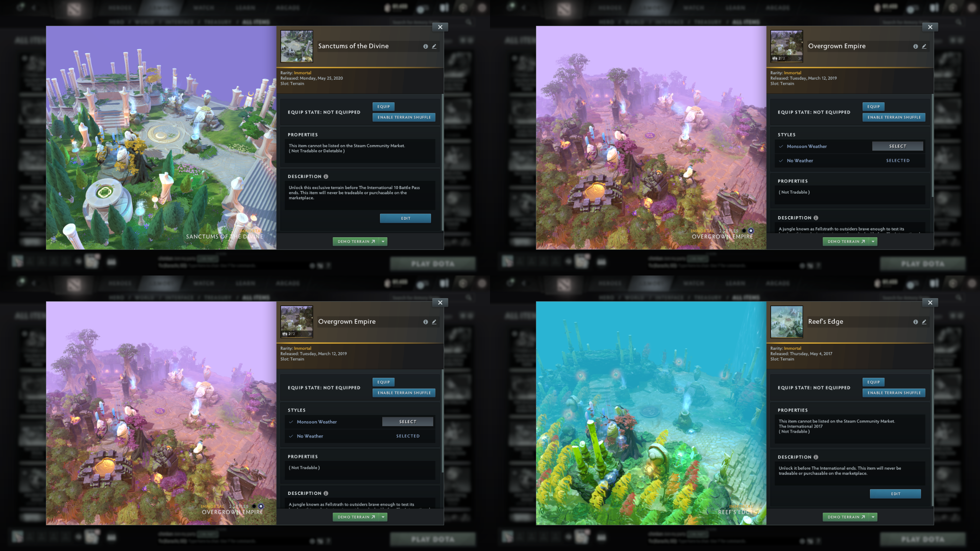Screen dimensions: 980x551
Task: Open Demo Terrain dropdown arrow in lower Overgrown dialog
Action: point(383,517)
